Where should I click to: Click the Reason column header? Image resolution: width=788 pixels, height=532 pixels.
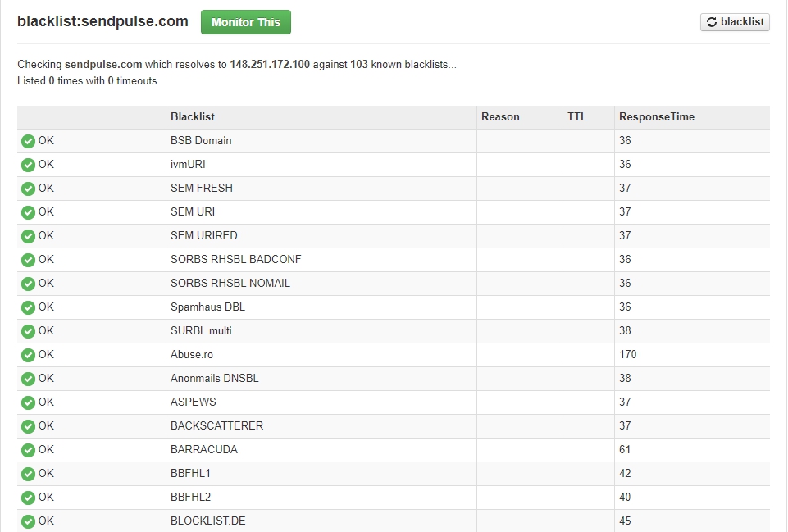point(500,117)
